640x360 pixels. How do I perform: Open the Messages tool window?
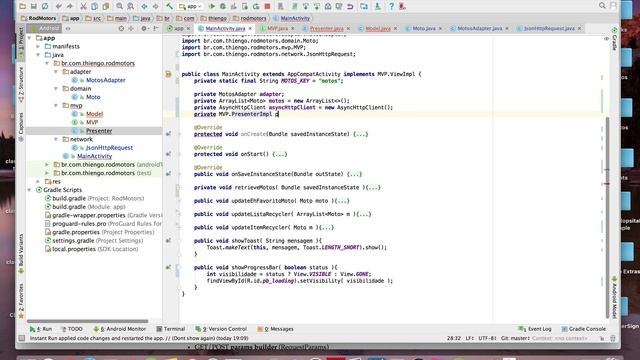276,329
